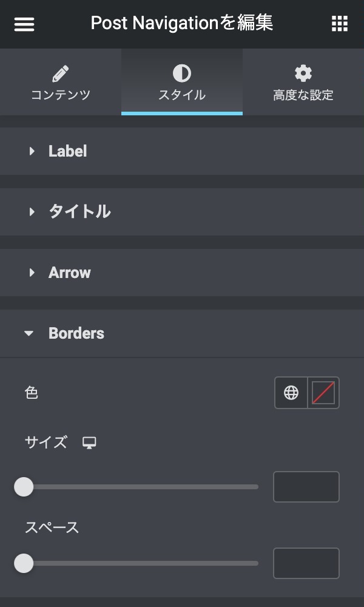Switch to the 高度な設定 tab

tap(303, 95)
